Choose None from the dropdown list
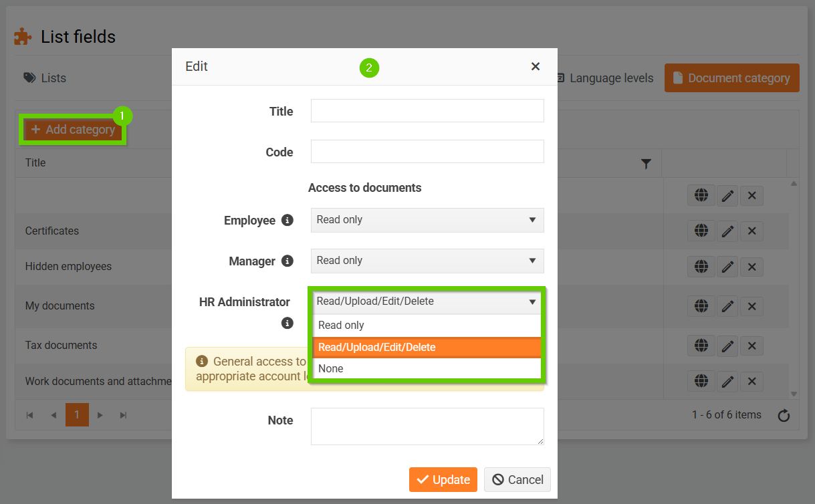This screenshot has height=504, width=815. pyautogui.click(x=427, y=368)
